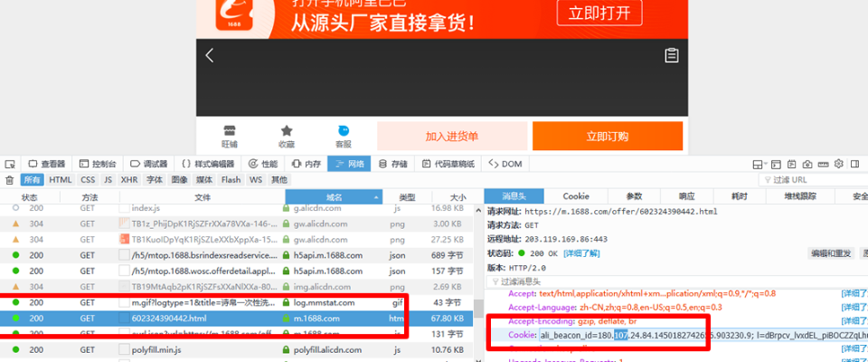Click the 编辑和重发 button
Screen dimensions: 868x362
tap(830, 253)
